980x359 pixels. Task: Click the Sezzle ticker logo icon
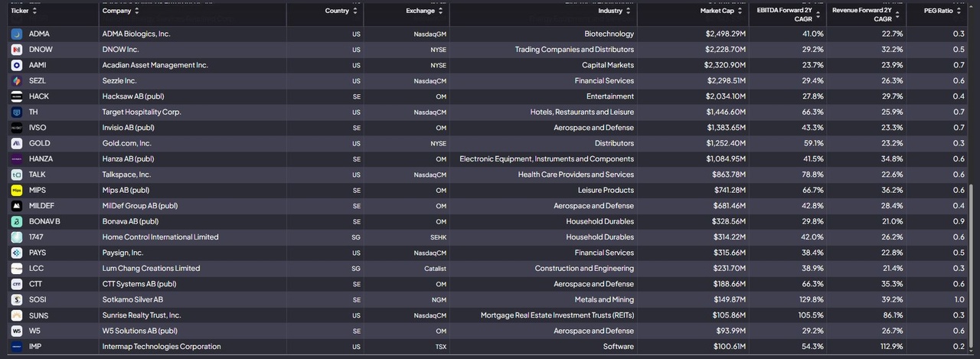(17, 81)
